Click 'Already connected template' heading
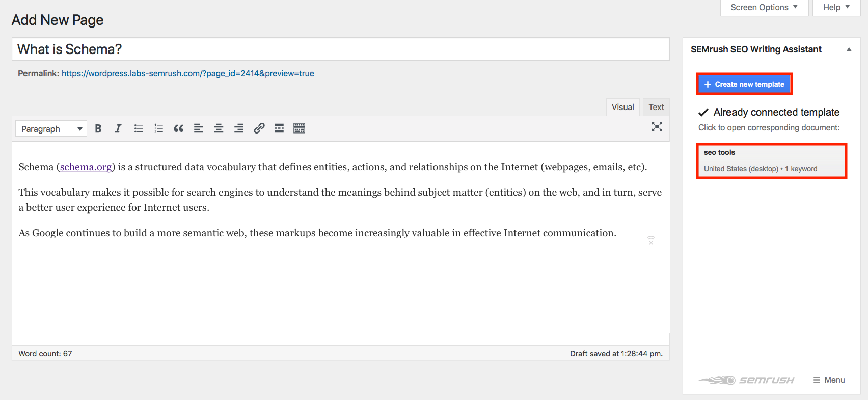Screen dimensions: 868x400 [776, 112]
